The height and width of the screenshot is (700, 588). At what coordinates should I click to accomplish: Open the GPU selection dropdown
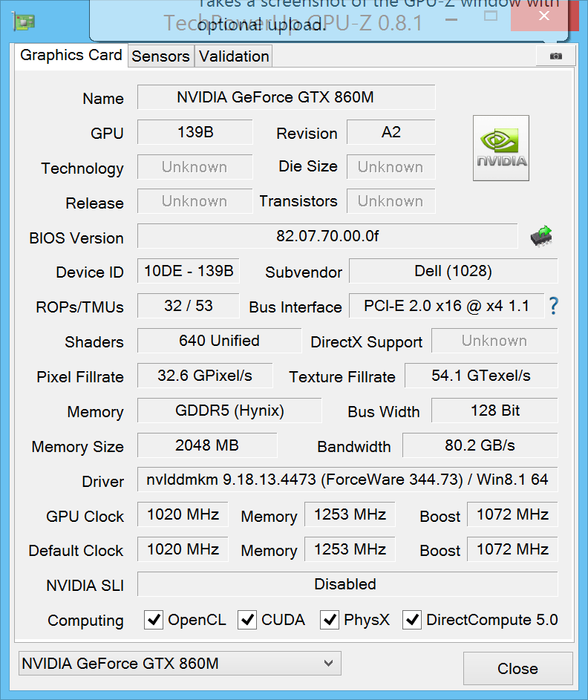(x=179, y=664)
